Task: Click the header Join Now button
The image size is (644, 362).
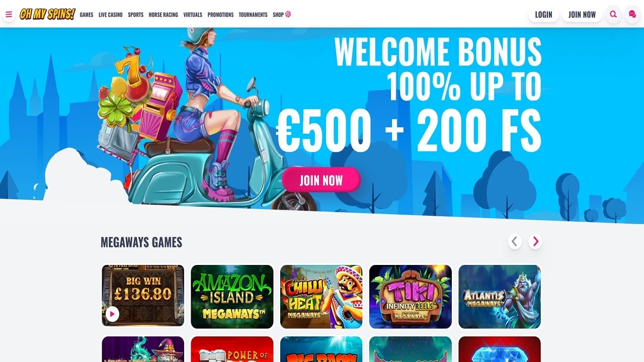Action: pyautogui.click(x=582, y=15)
